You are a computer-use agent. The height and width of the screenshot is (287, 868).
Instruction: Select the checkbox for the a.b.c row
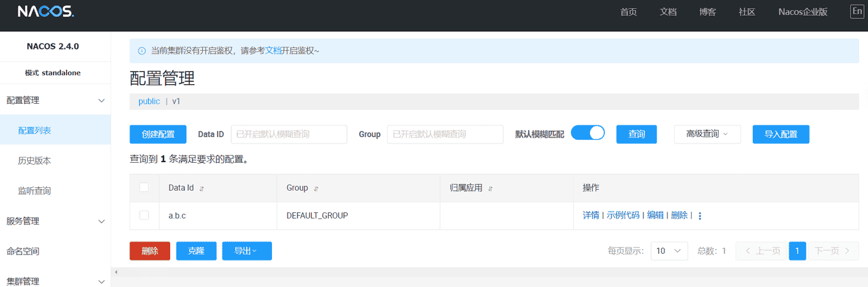144,215
